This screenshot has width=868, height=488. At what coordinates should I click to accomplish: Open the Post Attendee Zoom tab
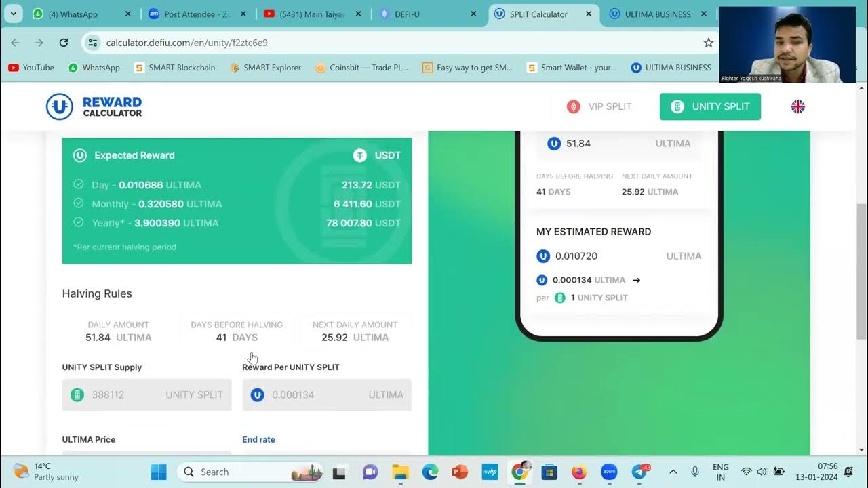[197, 14]
